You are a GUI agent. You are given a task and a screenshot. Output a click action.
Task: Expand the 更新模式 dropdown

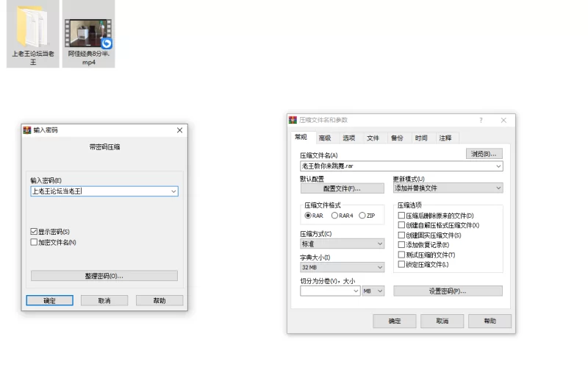[448, 188]
